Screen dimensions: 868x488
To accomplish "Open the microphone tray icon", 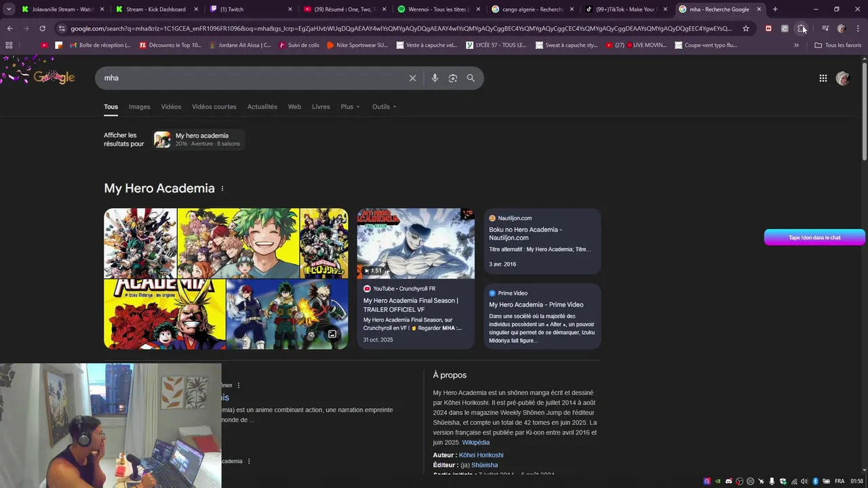I will point(772,481).
